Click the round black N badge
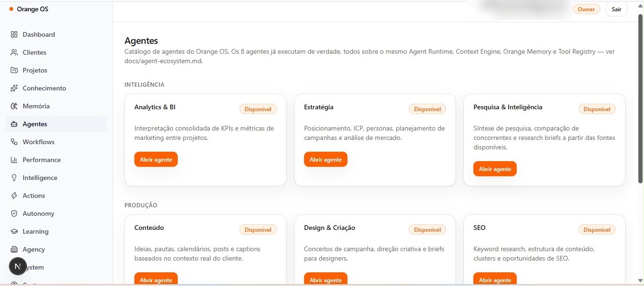The height and width of the screenshot is (286, 644). (18, 267)
